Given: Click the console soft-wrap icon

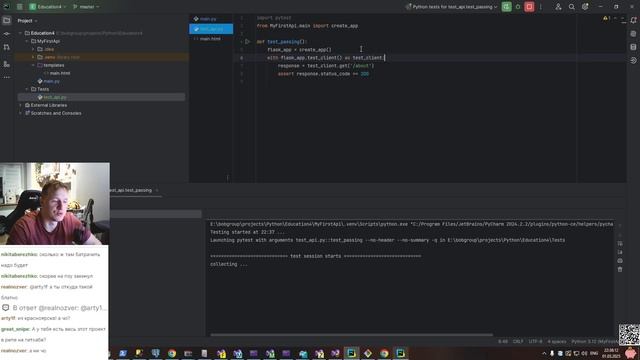Looking at the screenshot, I should [620, 244].
